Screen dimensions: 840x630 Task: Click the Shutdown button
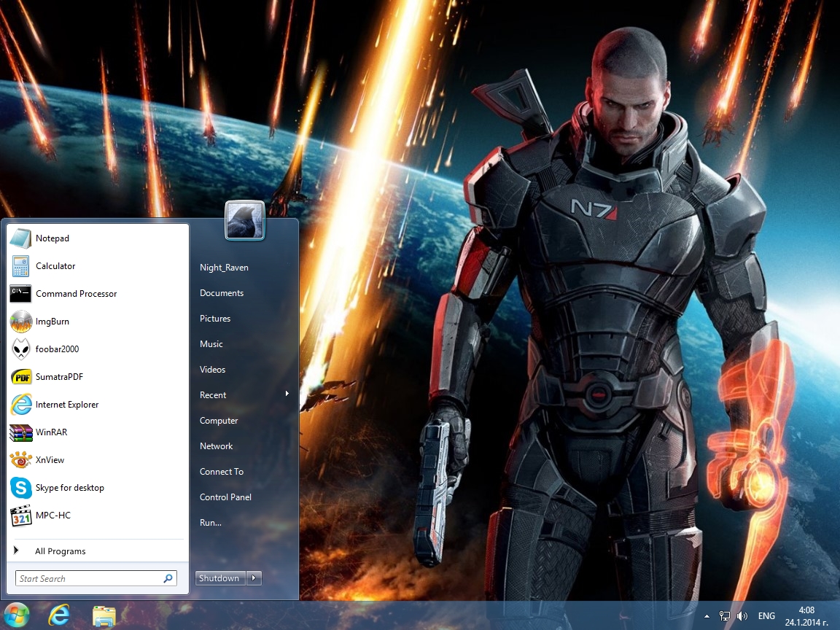pyautogui.click(x=220, y=578)
